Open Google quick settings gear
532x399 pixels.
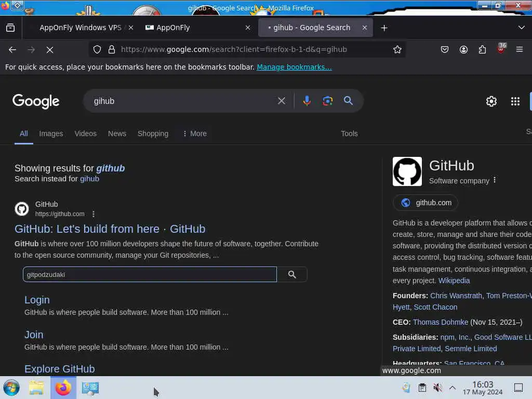pos(491,101)
